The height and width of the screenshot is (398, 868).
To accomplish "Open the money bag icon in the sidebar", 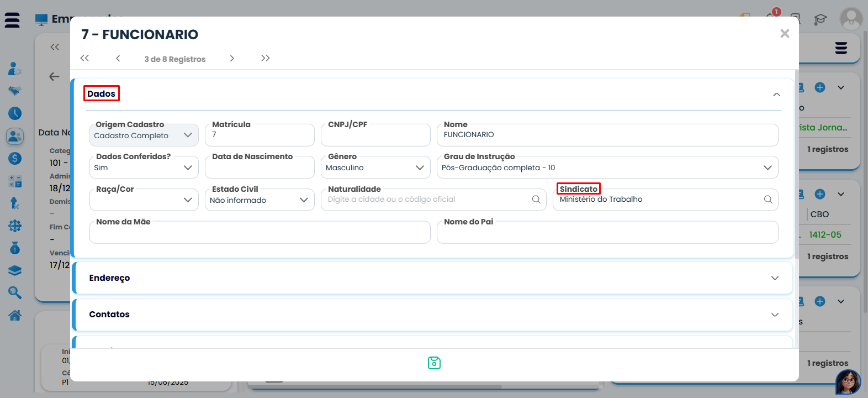I will (15, 248).
